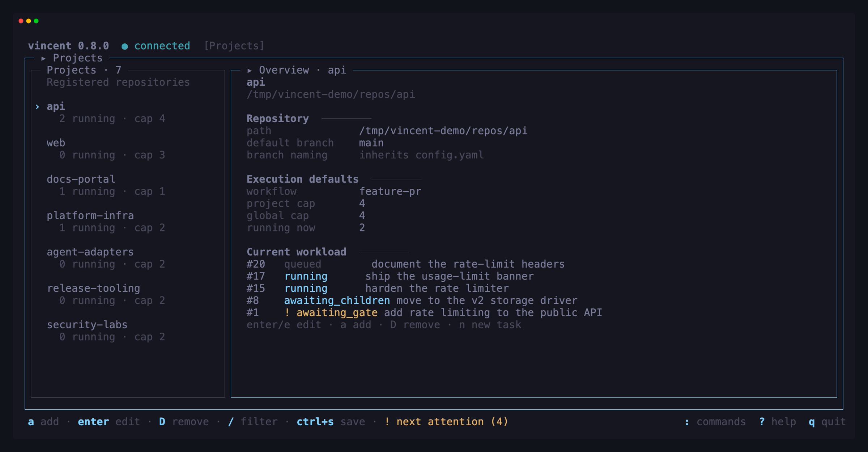Click the '/ filter' footer shortcut
868x452 pixels.
tap(253, 422)
